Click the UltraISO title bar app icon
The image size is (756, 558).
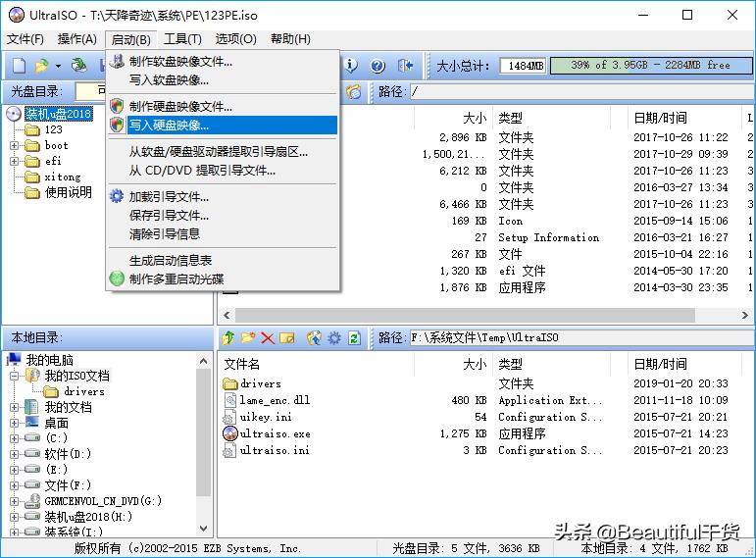[x=17, y=15]
